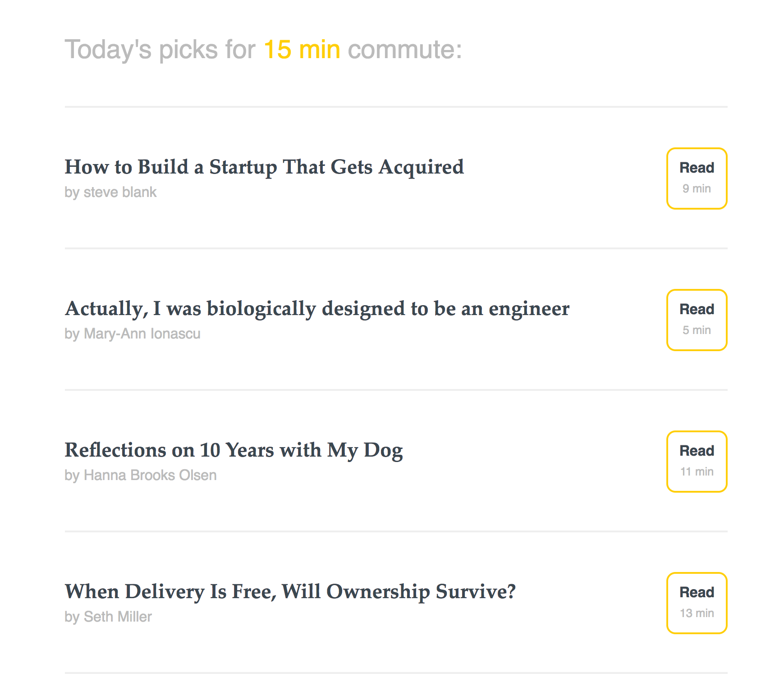The height and width of the screenshot is (691, 784).
Task: Click the author name steve blank
Action: tap(111, 192)
